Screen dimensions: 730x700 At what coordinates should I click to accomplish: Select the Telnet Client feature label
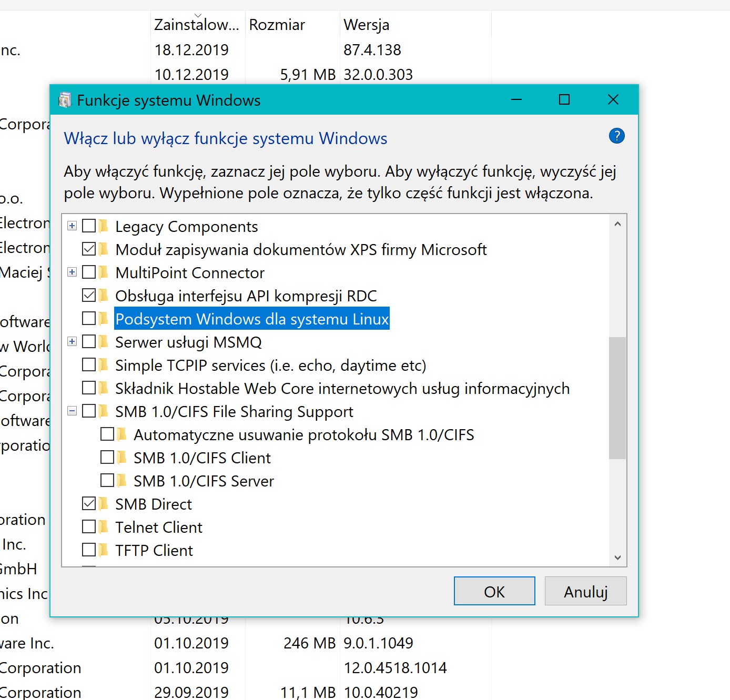tap(159, 527)
